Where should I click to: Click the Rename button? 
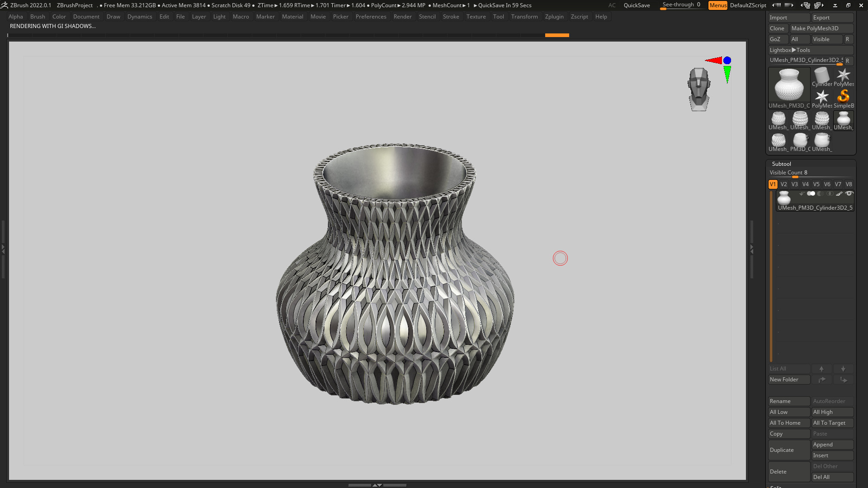tap(789, 401)
